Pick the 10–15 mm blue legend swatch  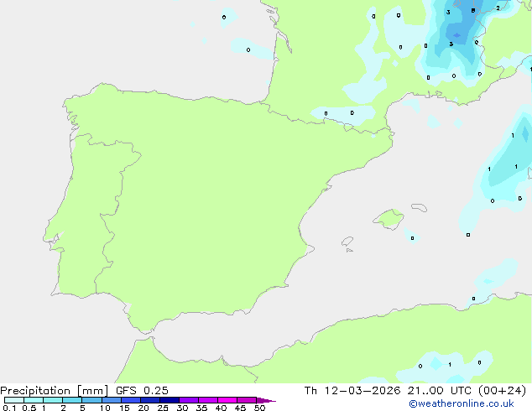point(111,400)
